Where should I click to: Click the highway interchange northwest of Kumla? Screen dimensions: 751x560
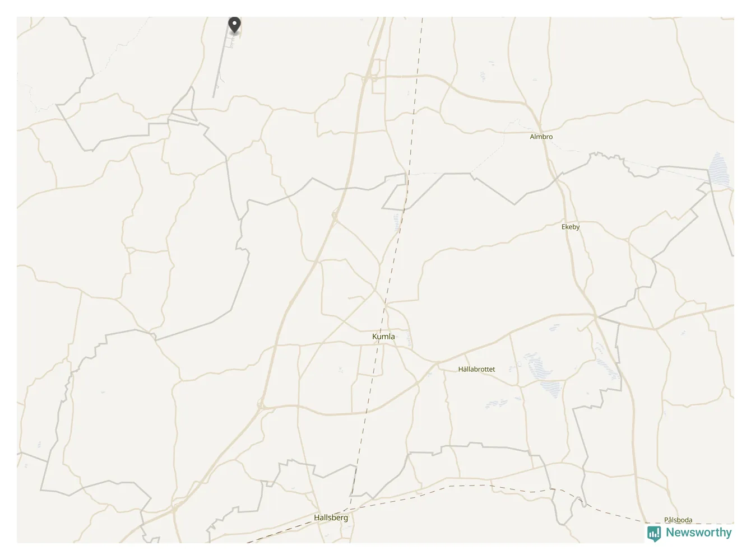coord(335,215)
